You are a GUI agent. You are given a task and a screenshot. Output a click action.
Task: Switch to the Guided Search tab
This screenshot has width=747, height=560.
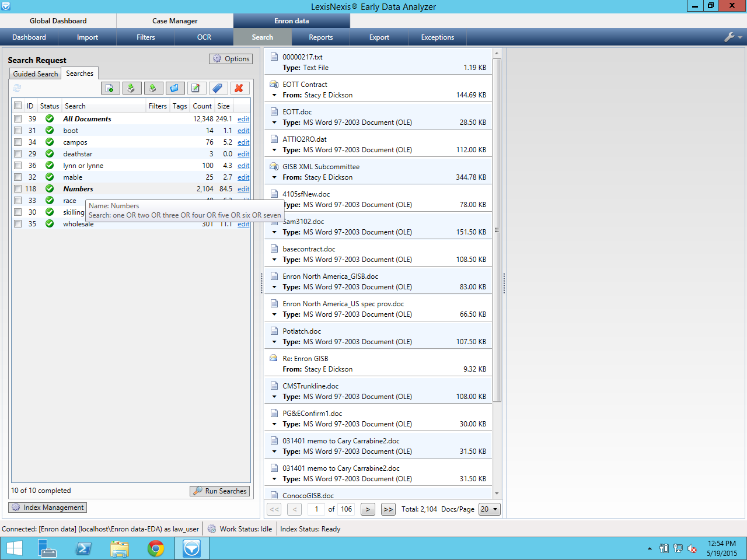coord(36,74)
